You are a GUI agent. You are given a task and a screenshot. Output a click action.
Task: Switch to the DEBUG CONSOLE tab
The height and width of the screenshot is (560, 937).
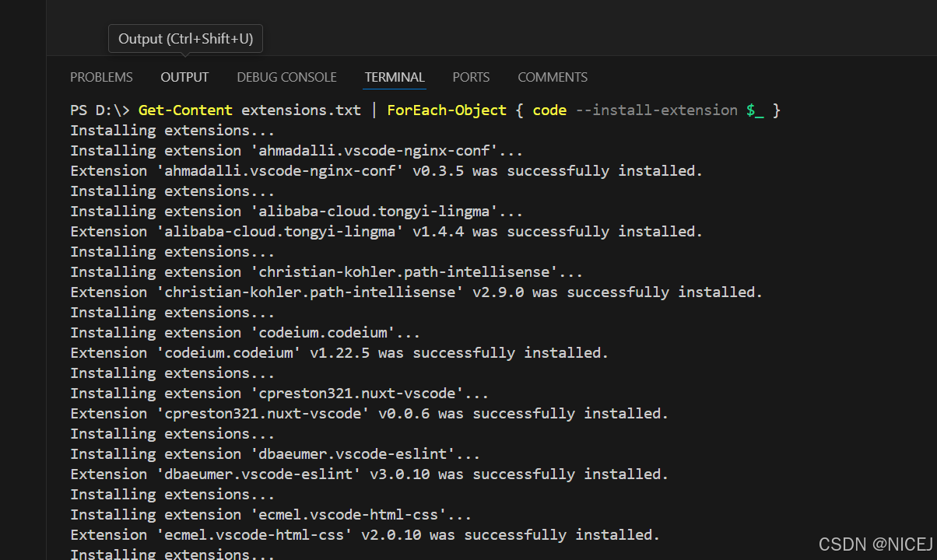(x=286, y=77)
